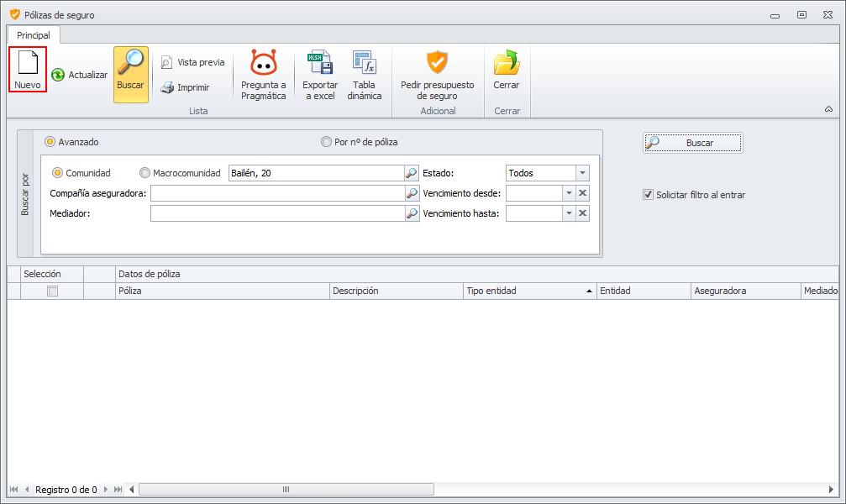Viewport: 846px width, 504px height.
Task: Click the community field containing Bailén, 20
Action: [317, 173]
